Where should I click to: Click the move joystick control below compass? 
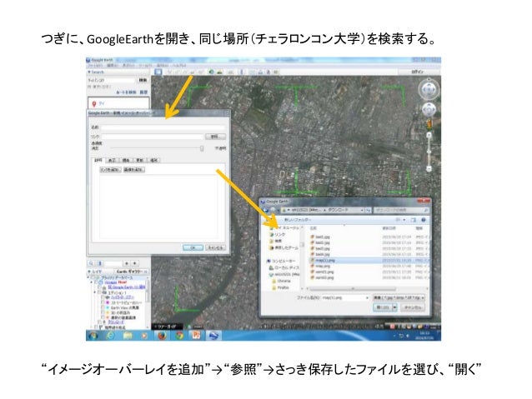[x=429, y=110]
